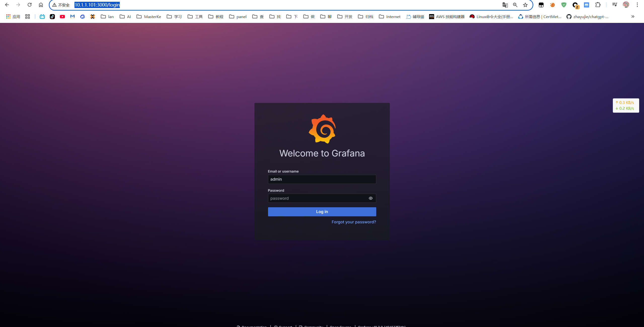Open the orange X bookmark icon
The width and height of the screenshot is (644, 327).
point(93,17)
